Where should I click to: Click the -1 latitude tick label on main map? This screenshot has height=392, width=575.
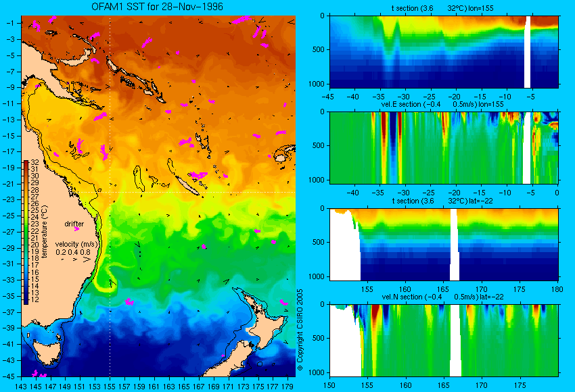click(11, 23)
